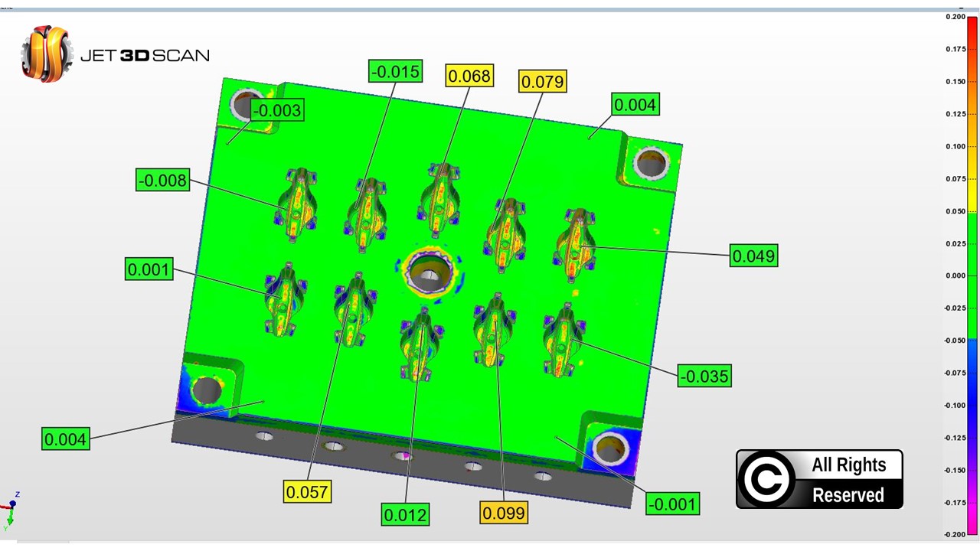This screenshot has height=551, width=980.
Task: Select the -0.001 label near the bottom-right corner
Action: [x=672, y=504]
